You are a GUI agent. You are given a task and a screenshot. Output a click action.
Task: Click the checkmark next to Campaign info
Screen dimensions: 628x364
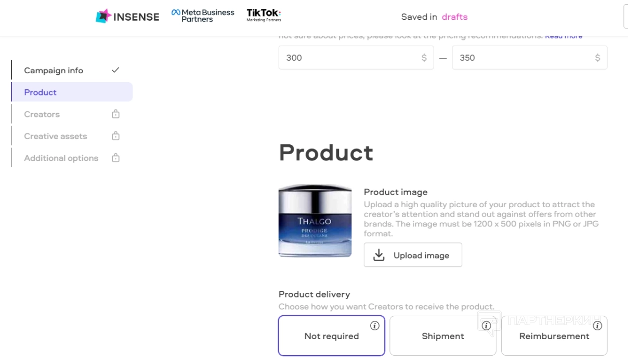click(115, 70)
